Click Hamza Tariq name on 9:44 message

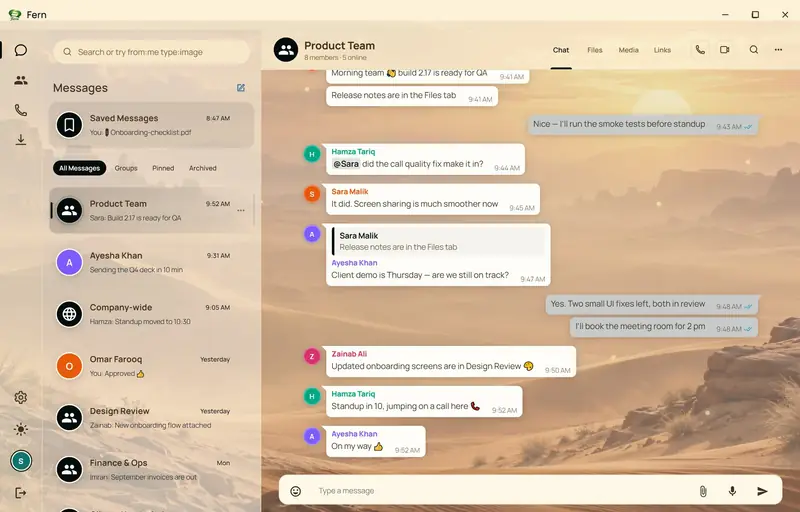[x=353, y=151]
